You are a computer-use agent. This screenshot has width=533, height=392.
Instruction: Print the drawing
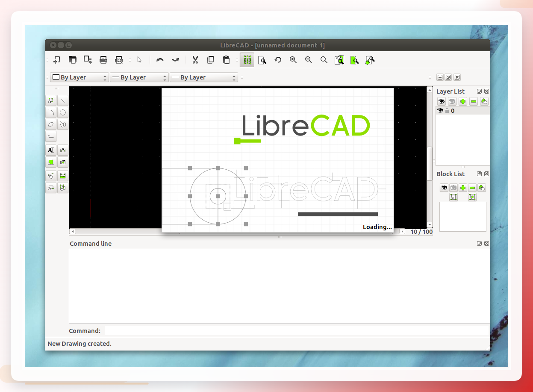[x=103, y=60]
